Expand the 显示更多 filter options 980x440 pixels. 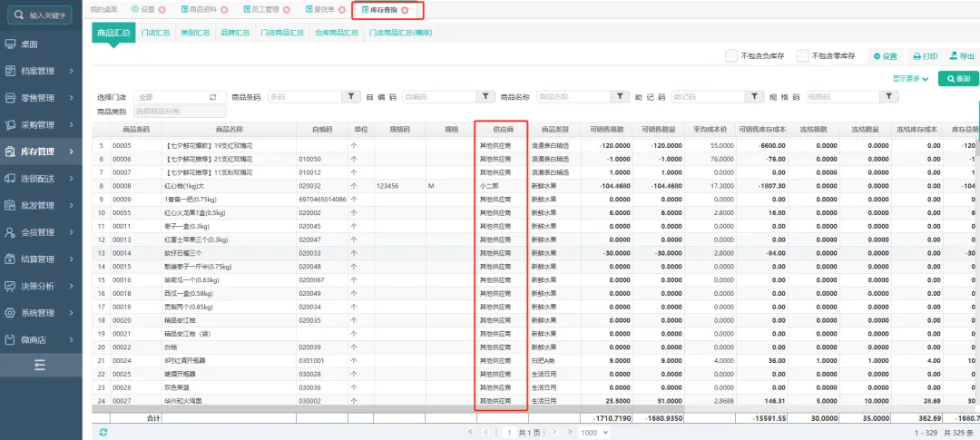click(x=910, y=79)
